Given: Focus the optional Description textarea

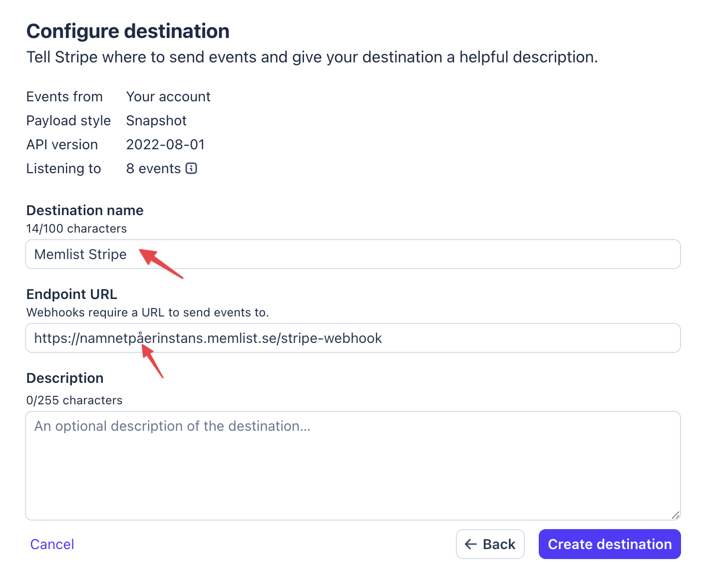Looking at the screenshot, I should pyautogui.click(x=353, y=465).
